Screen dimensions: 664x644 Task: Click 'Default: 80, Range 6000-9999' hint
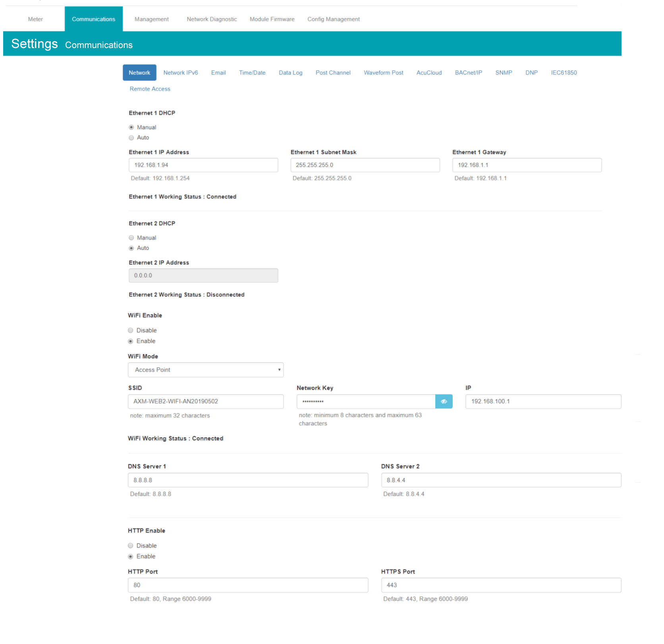tap(171, 599)
